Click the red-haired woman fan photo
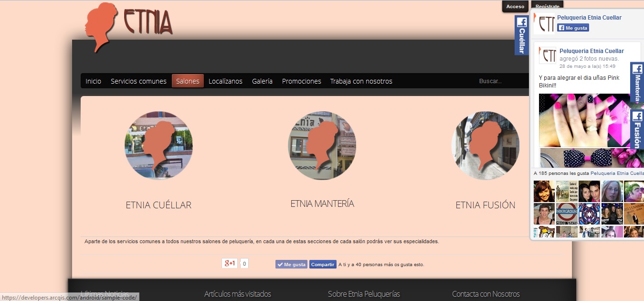This screenshot has width=644, height=301. (x=544, y=191)
